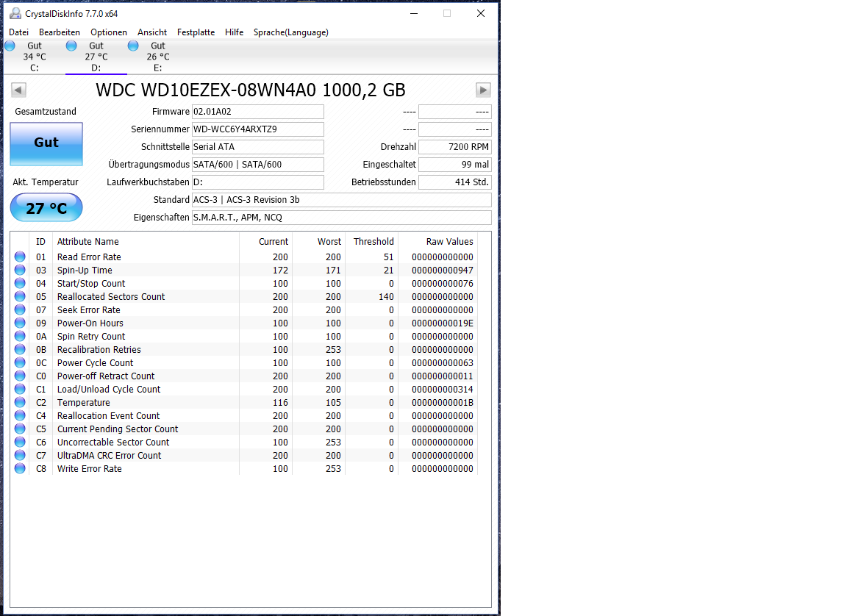847x616 pixels.
Task: Click status orb for Power-On Hours
Action: click(x=20, y=323)
